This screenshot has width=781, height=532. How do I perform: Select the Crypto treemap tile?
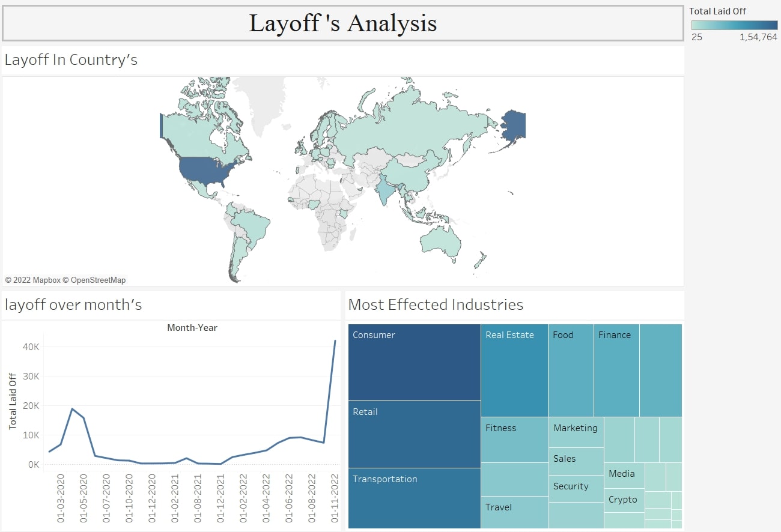(624, 500)
